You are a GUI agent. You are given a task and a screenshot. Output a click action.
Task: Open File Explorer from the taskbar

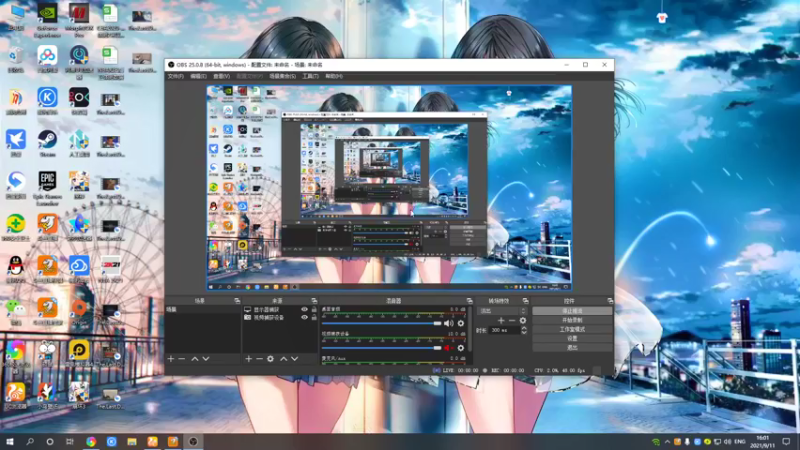(x=132, y=442)
